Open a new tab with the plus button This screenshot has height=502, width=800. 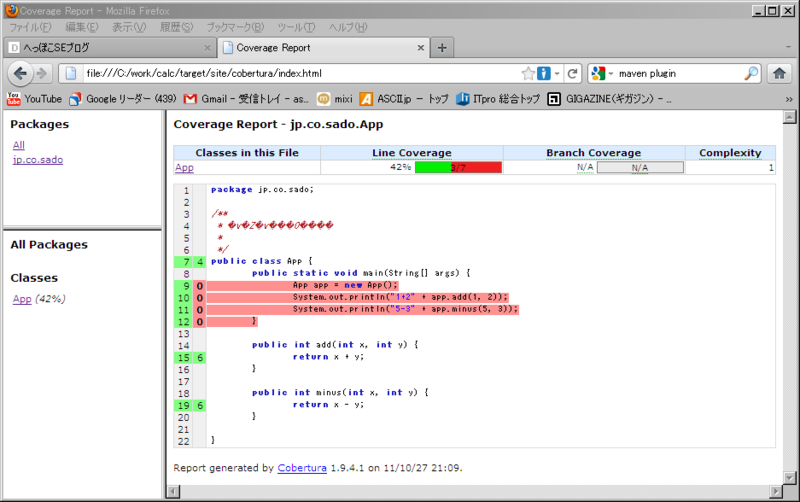(x=442, y=48)
